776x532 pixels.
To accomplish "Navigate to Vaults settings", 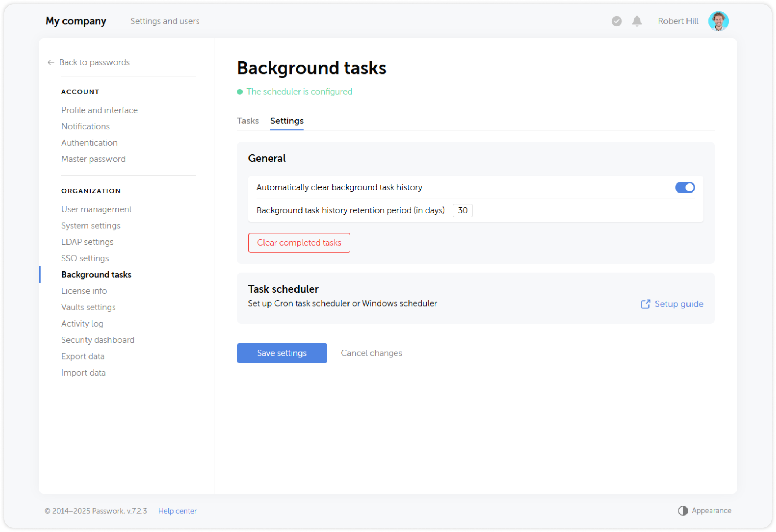I will click(x=88, y=307).
